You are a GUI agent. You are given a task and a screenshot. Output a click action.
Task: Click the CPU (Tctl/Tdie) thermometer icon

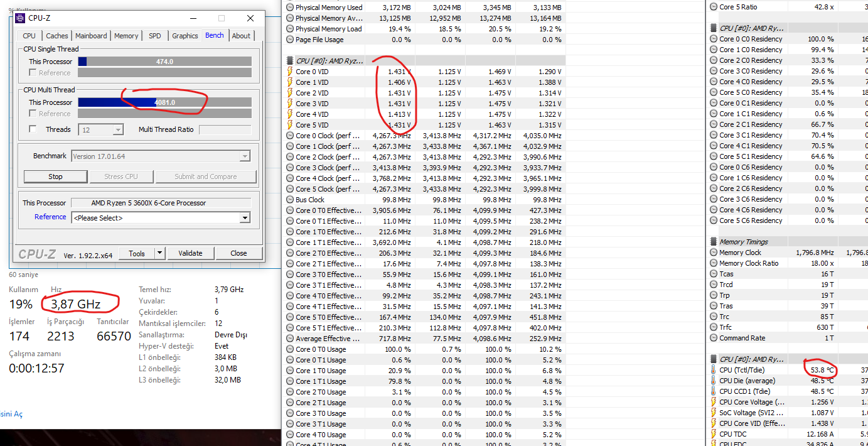[x=714, y=370]
